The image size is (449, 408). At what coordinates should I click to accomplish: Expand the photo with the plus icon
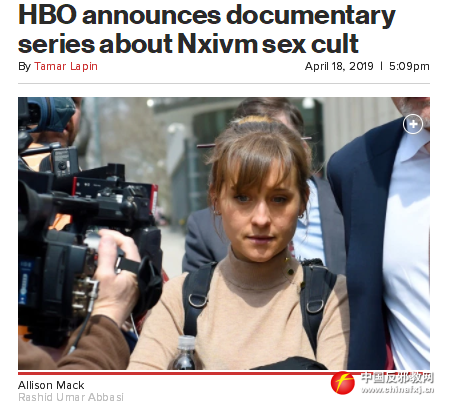413,124
